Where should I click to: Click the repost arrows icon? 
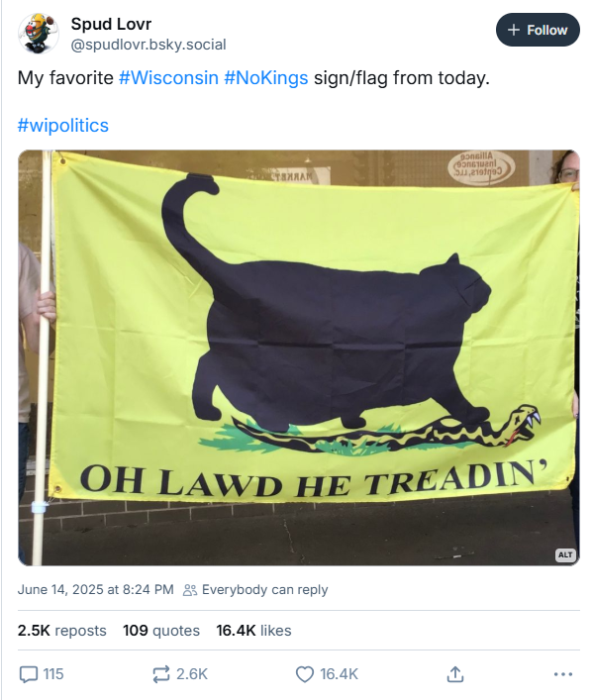click(160, 674)
